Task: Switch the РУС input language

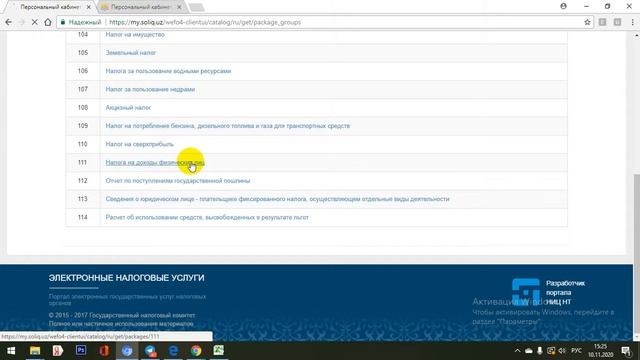Action: pos(576,351)
